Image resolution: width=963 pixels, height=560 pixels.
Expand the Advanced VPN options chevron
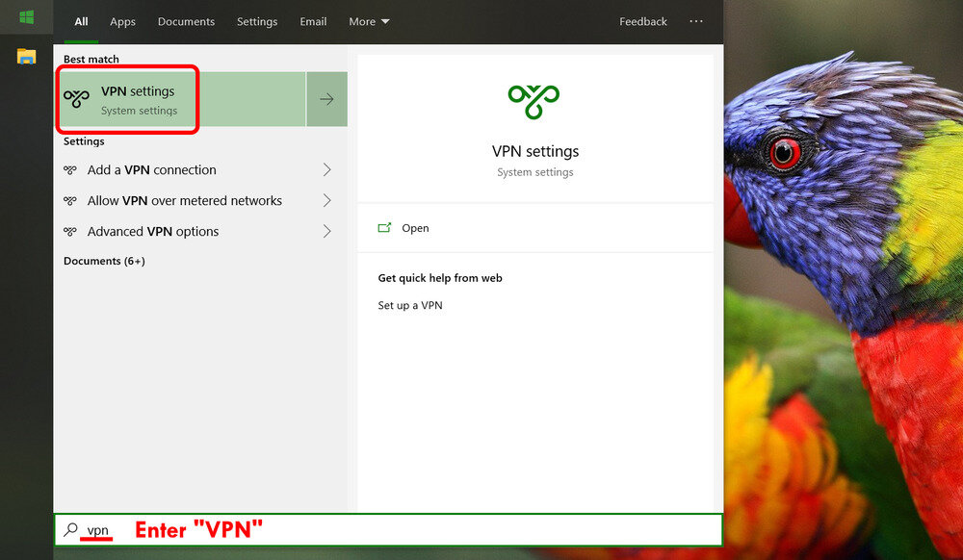[x=326, y=231]
